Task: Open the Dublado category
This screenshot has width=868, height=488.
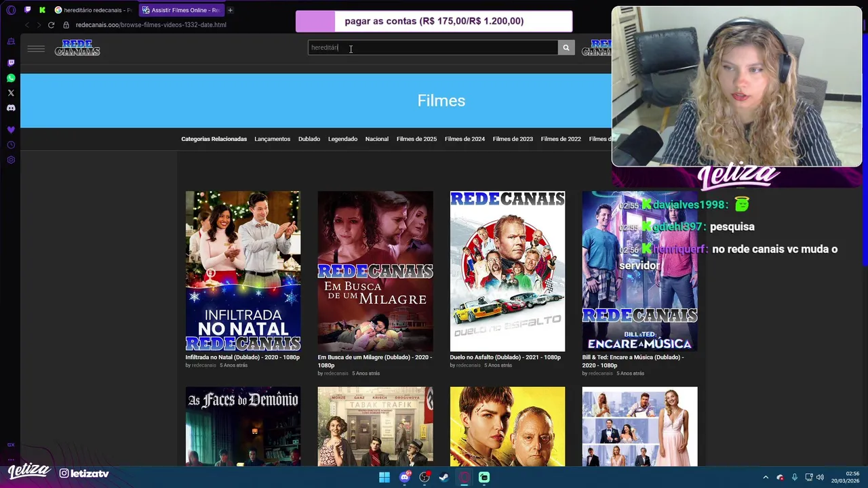Action: tap(309, 139)
